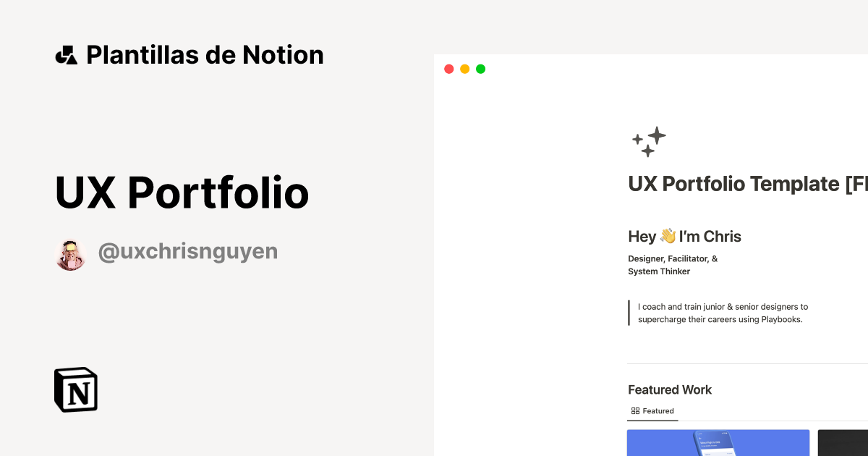Click the 'Plantillas de Notion' header link
This screenshot has width=868, height=456.
[205, 54]
